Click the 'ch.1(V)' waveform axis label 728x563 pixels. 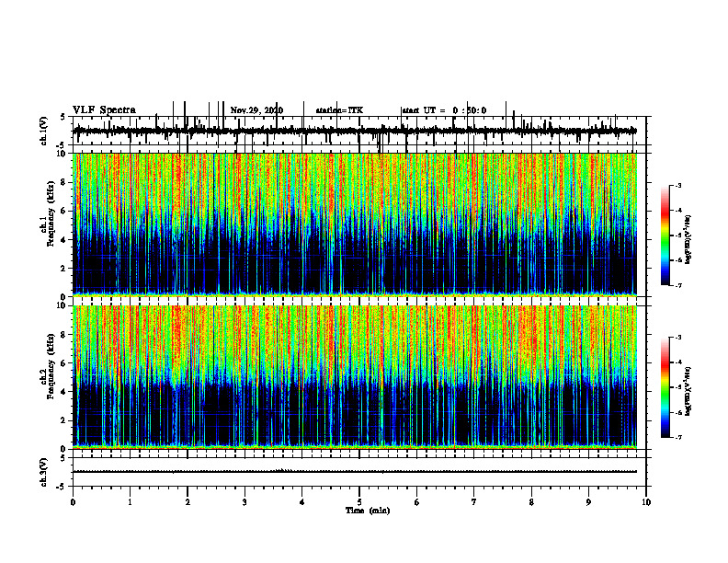click(x=44, y=131)
